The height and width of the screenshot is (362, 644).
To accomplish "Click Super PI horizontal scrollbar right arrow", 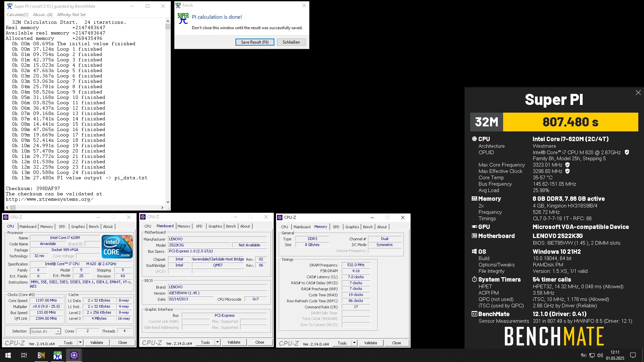I will 162,208.
